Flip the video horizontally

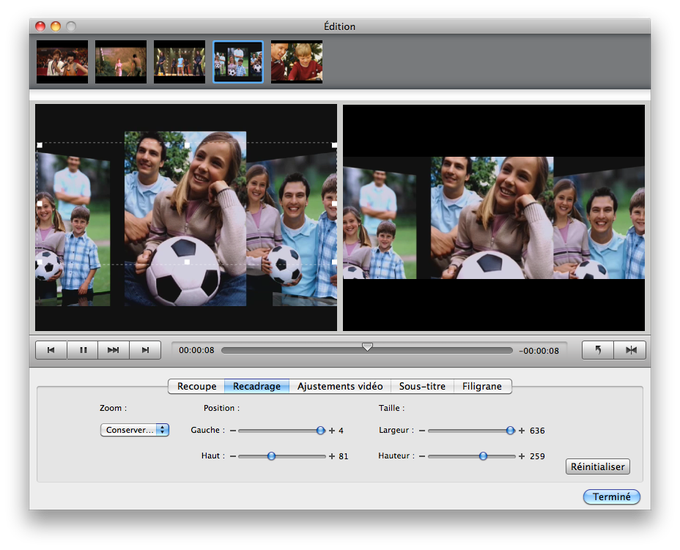tap(630, 350)
